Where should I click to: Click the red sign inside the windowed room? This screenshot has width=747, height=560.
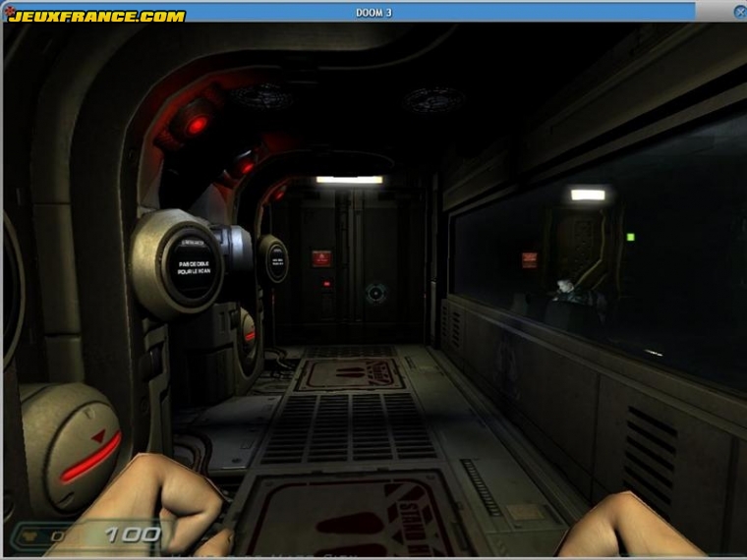coord(529,260)
